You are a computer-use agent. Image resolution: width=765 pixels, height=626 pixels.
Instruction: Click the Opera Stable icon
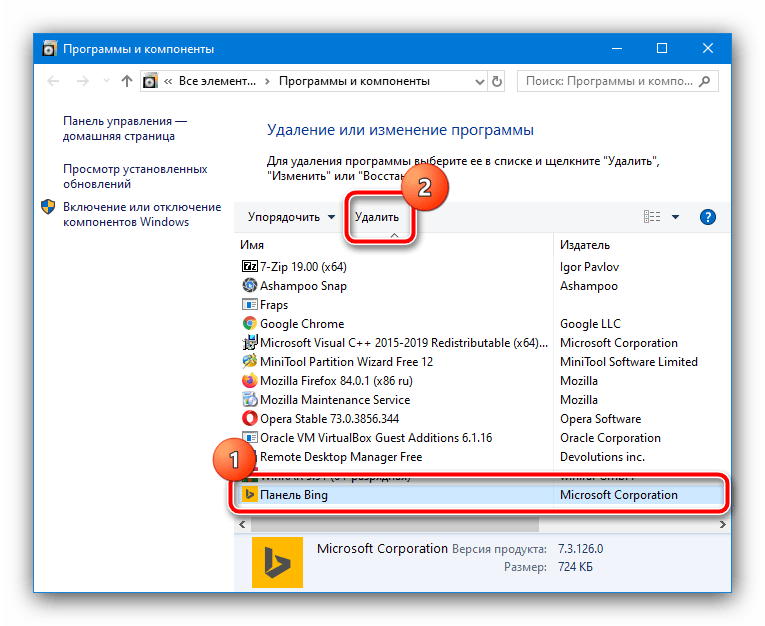coord(249,418)
